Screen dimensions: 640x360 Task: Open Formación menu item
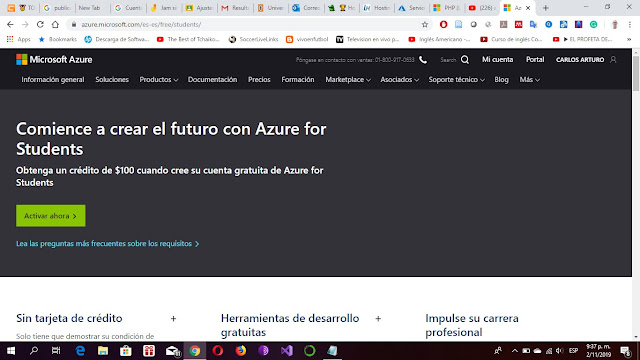298,80
